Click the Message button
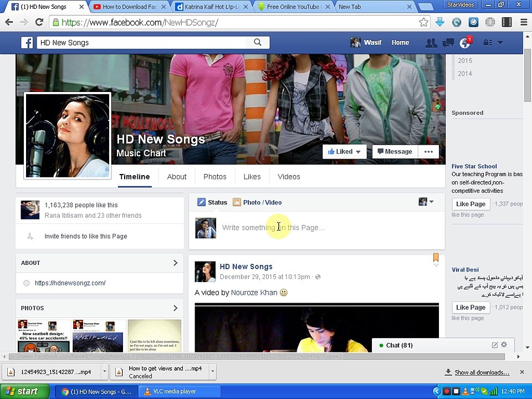The width and height of the screenshot is (532, 399). [395, 152]
